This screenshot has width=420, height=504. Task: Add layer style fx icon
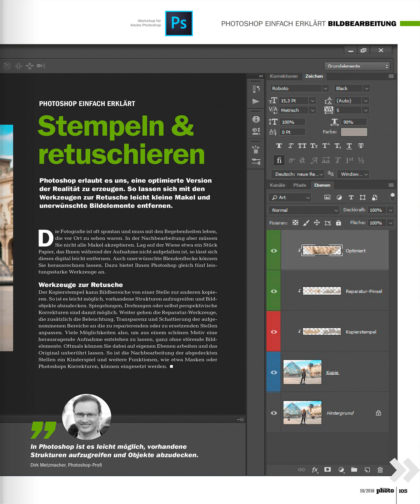pyautogui.click(x=315, y=470)
